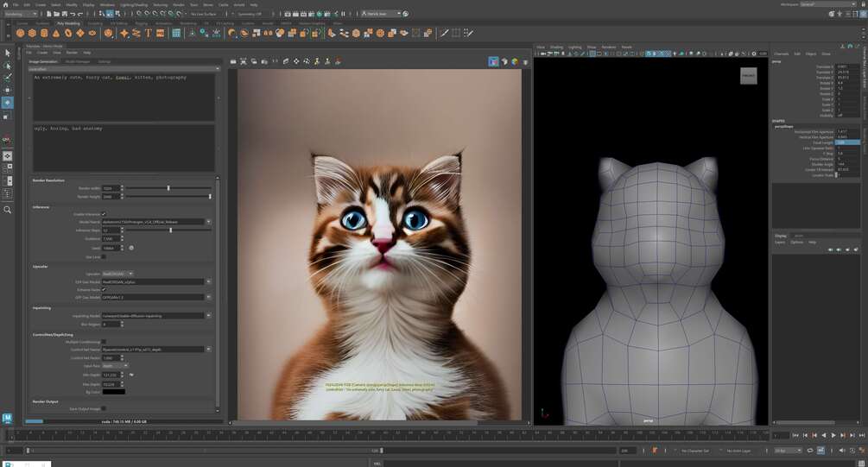868x467 pixels.
Task: Click the polygon Type text tool icon
Action: (x=149, y=33)
